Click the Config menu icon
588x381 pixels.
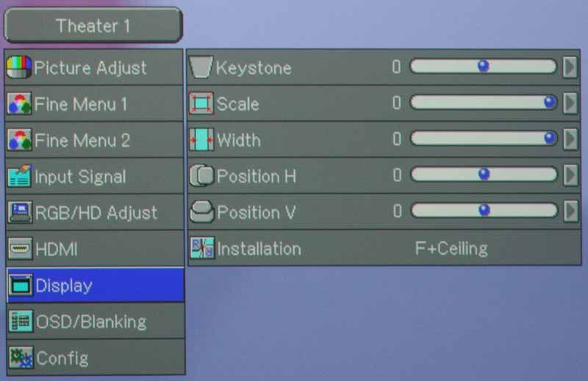tap(20, 358)
